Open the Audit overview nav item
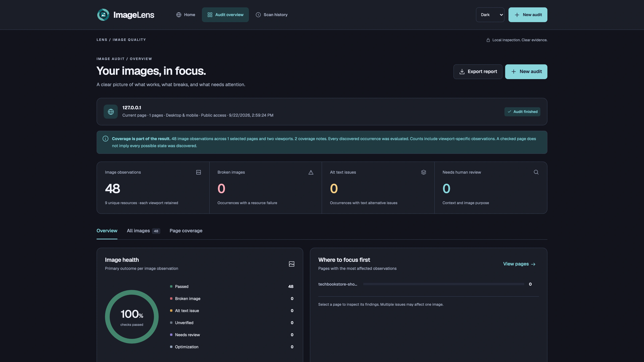644x362 pixels. 225,15
